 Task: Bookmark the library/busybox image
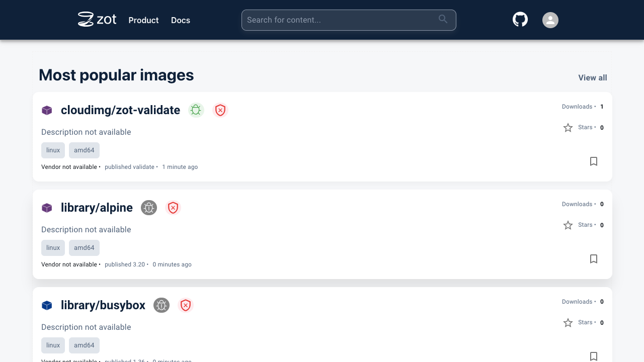(594, 356)
